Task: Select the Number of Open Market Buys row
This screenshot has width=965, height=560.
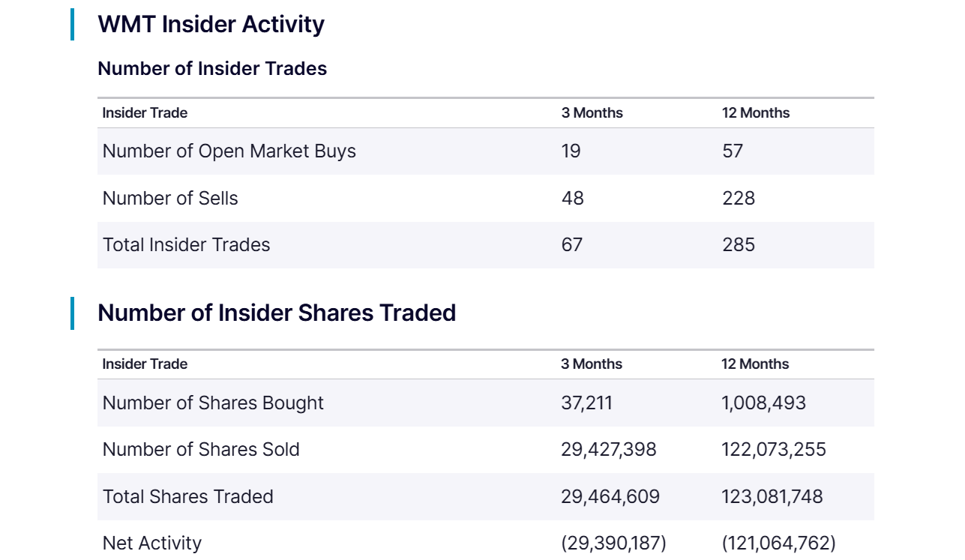Action: point(229,151)
